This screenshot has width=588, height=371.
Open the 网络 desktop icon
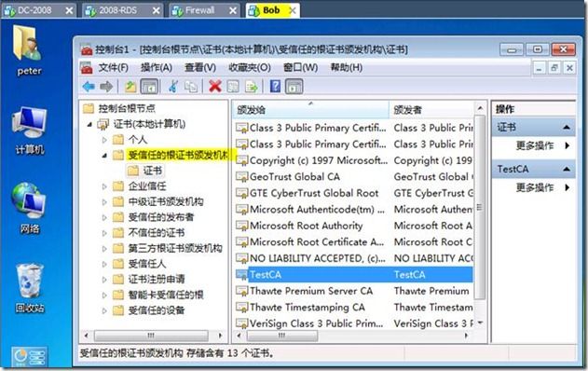click(29, 208)
